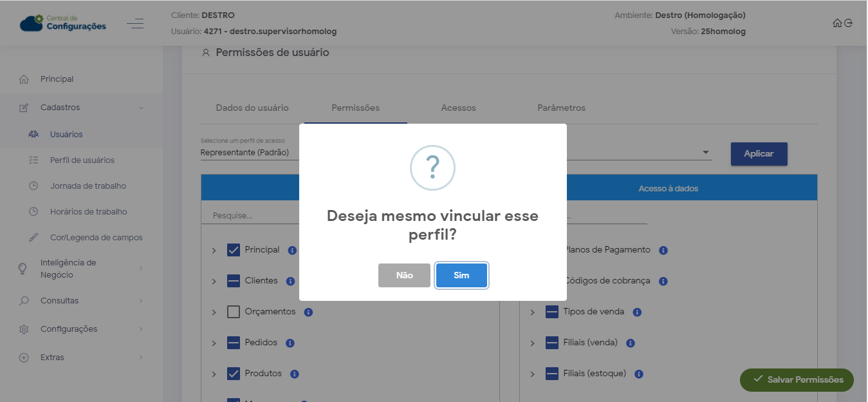The image size is (868, 402).
Task: Toggle the Filiais (venda) checkbox
Action: pyautogui.click(x=552, y=343)
